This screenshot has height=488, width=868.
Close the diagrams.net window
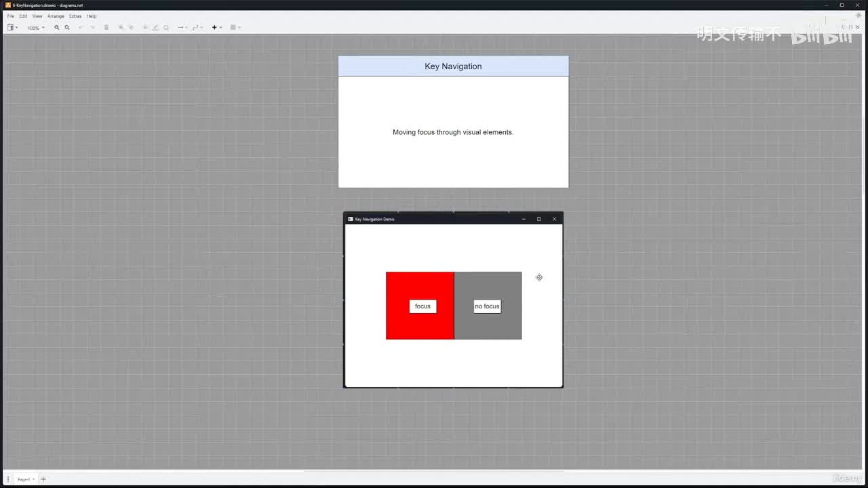coord(859,5)
